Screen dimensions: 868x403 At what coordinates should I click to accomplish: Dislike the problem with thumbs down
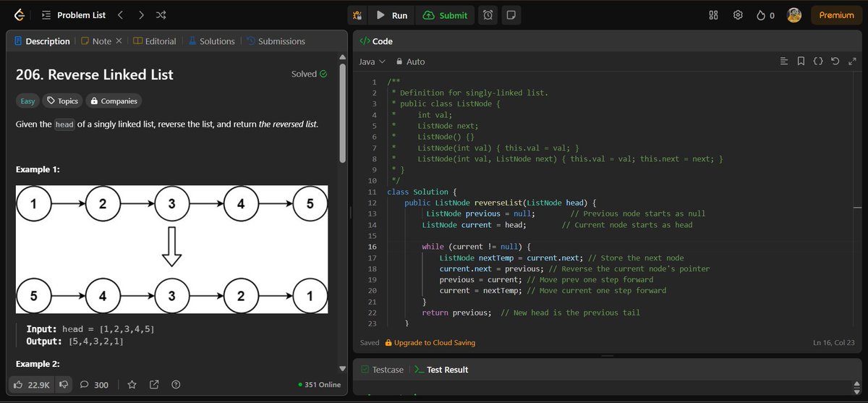pos(64,385)
